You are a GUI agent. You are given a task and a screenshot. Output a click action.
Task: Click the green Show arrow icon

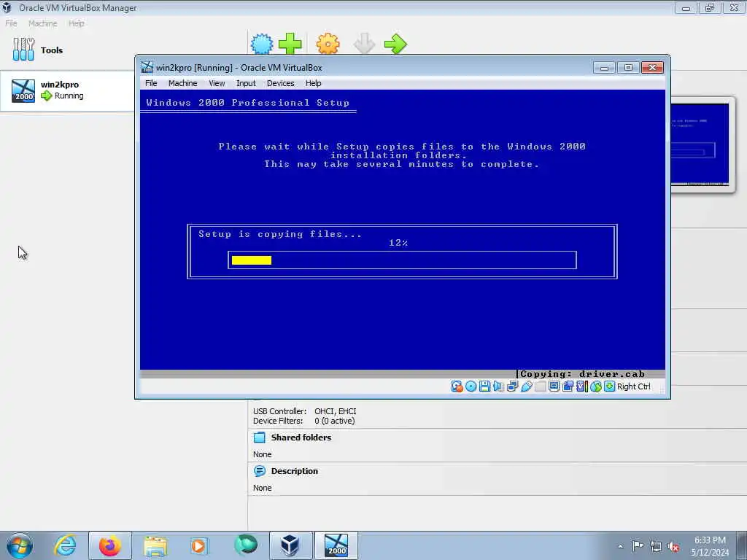coord(395,44)
